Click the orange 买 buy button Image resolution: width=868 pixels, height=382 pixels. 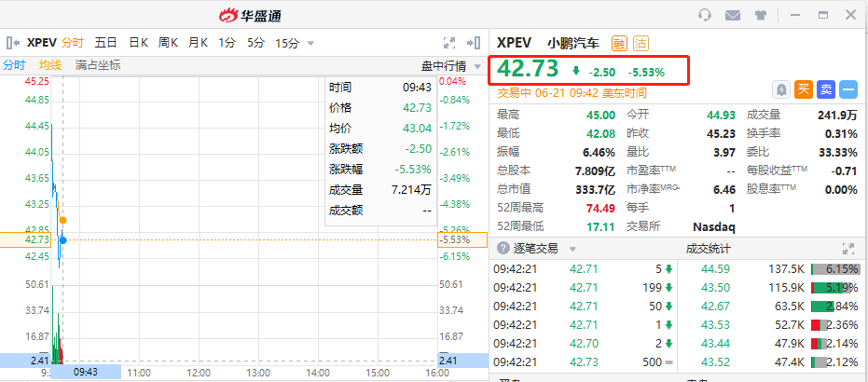click(x=804, y=89)
